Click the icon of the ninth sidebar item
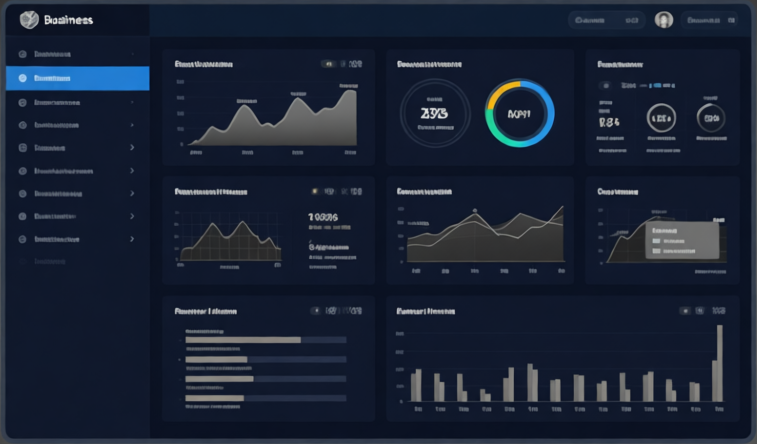The image size is (757, 444). click(x=23, y=240)
